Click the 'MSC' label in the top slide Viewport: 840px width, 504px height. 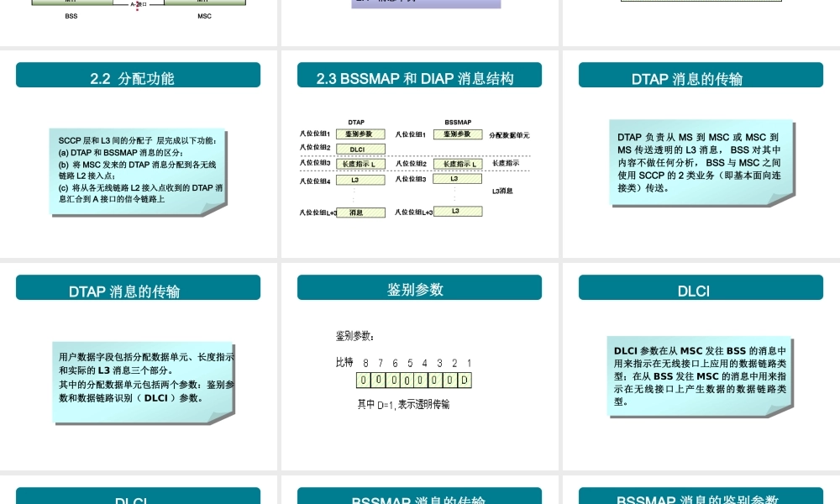coord(205,16)
